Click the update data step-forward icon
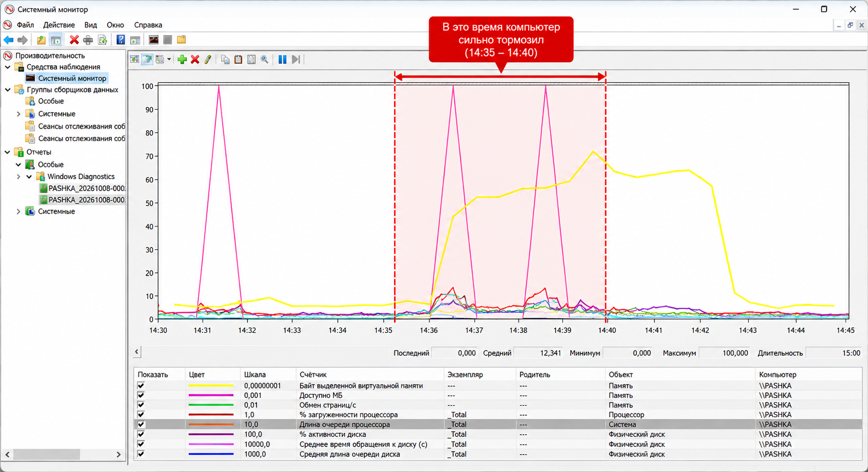The height and width of the screenshot is (472, 868). [x=296, y=59]
